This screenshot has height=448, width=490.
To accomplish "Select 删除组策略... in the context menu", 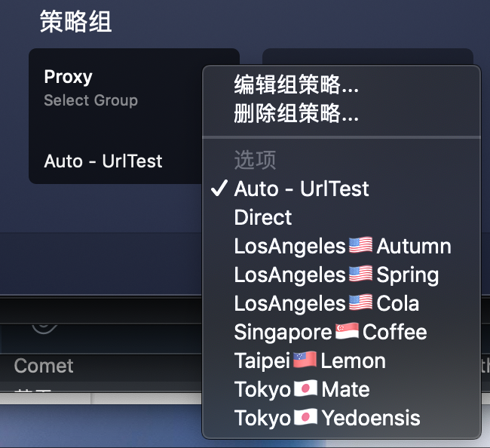I will tap(296, 114).
